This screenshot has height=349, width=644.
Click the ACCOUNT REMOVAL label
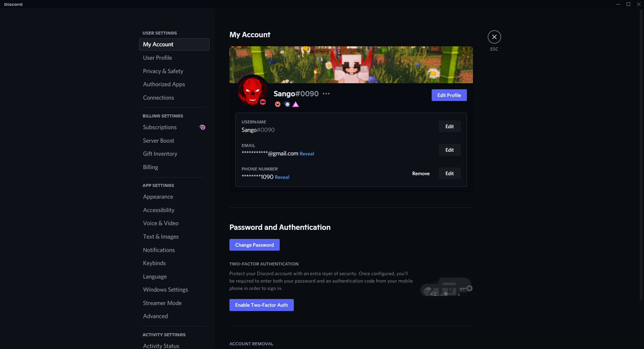(251, 344)
